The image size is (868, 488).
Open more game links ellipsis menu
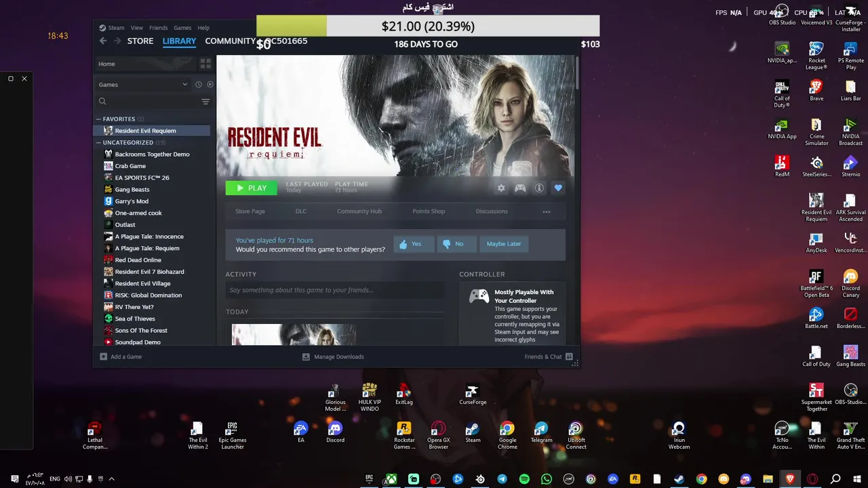click(547, 211)
